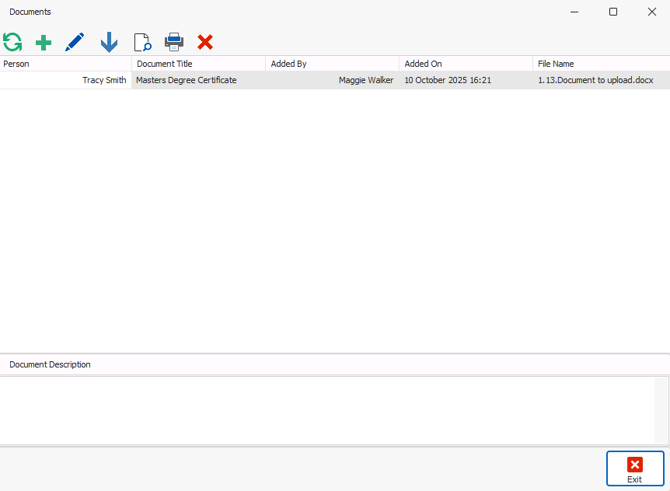This screenshot has width=670, height=491.
Task: Edit the document using the pencil icon
Action: click(x=75, y=42)
